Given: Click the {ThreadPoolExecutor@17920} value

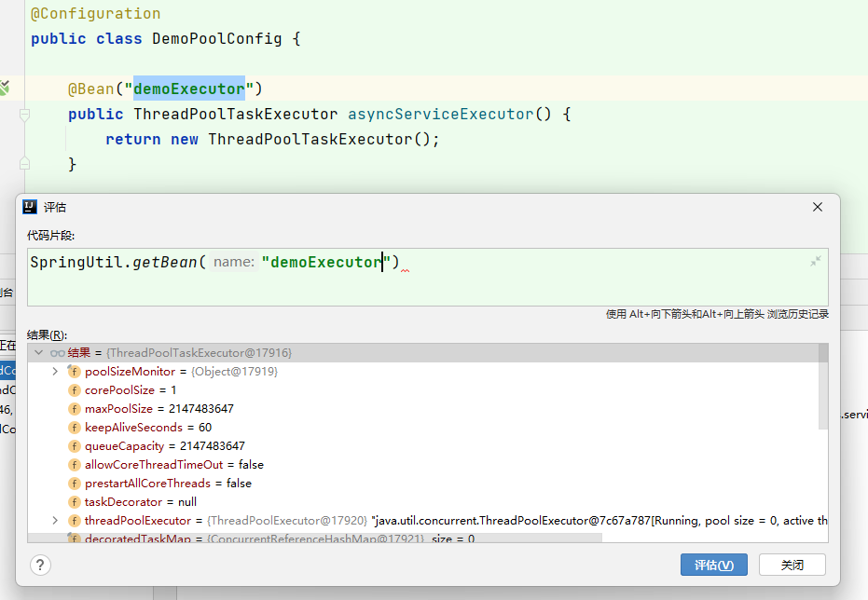Looking at the screenshot, I should [287, 521].
